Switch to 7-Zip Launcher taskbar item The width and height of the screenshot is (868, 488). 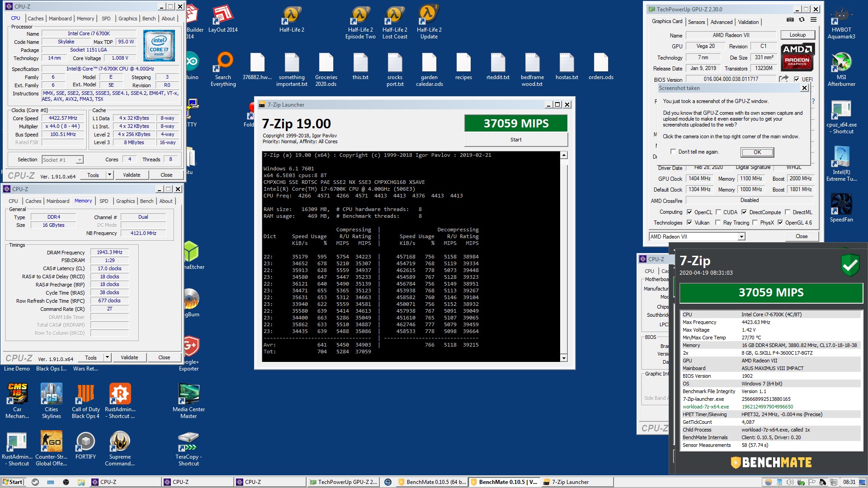click(576, 482)
